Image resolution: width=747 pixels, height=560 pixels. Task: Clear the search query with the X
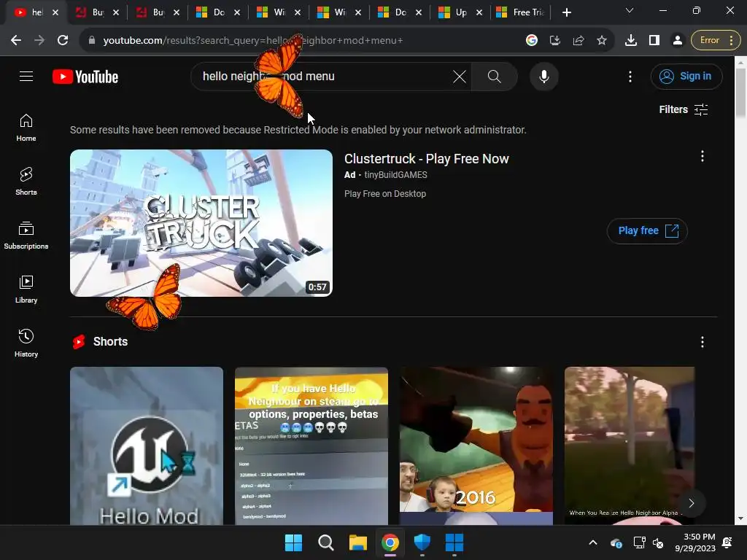(x=460, y=76)
